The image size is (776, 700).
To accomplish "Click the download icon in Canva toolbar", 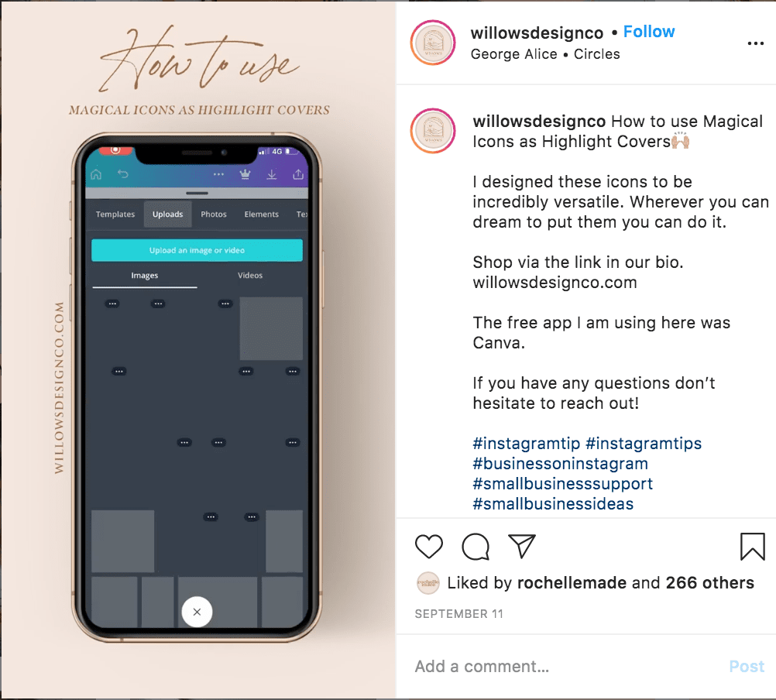I will pyautogui.click(x=271, y=174).
